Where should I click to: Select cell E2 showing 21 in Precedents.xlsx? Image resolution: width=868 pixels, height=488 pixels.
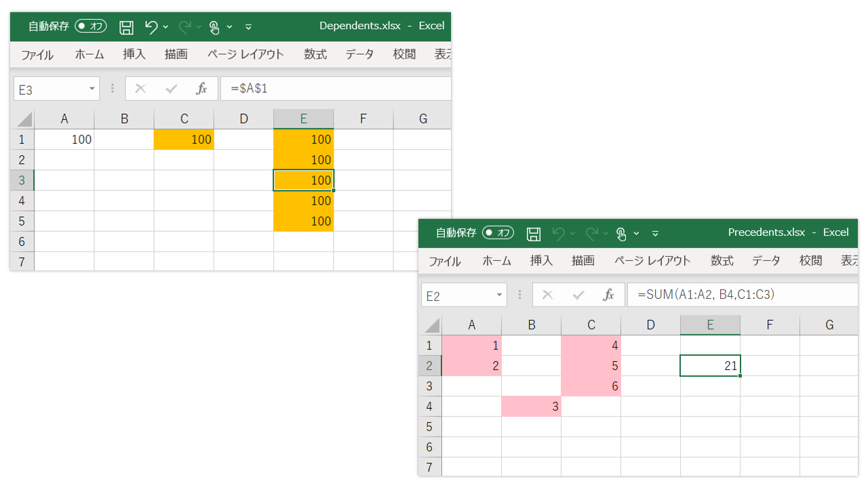(710, 366)
